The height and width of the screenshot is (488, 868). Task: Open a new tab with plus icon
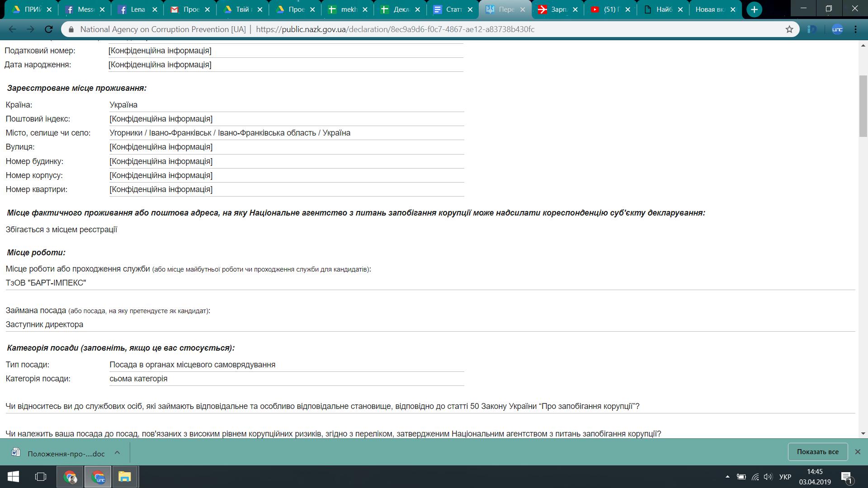[754, 9]
